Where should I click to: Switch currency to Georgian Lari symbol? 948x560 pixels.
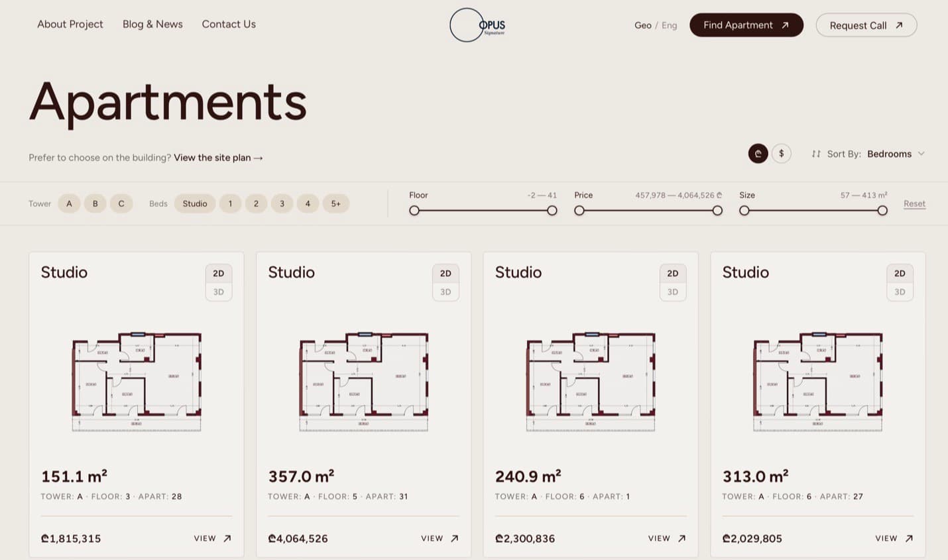[758, 154]
